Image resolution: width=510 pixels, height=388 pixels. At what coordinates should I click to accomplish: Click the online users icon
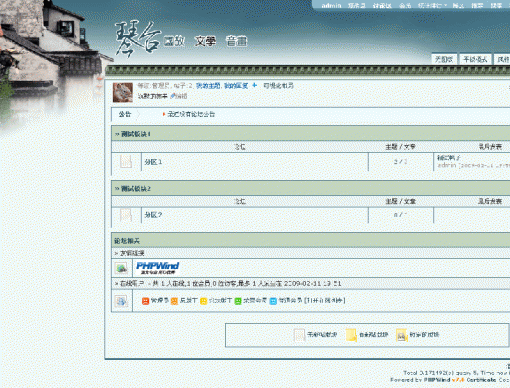(121, 301)
